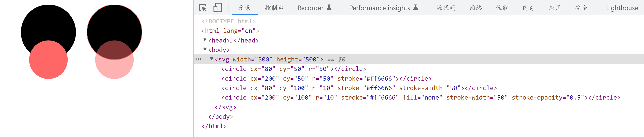Switch to the 源代码 tab
644x137 pixels.
pos(446,8)
